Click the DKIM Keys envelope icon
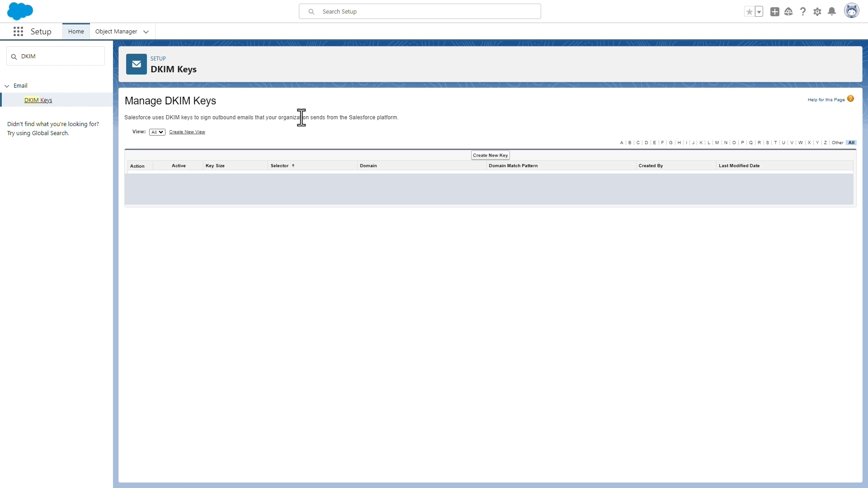 coord(137,64)
